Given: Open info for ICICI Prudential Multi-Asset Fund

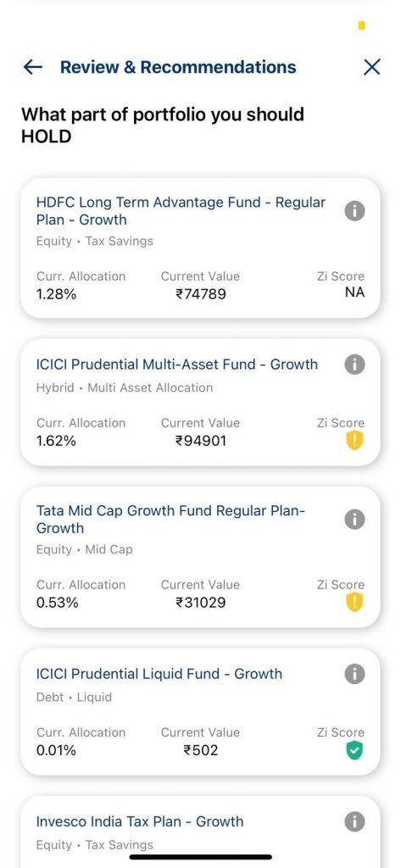Looking at the screenshot, I should point(354,364).
